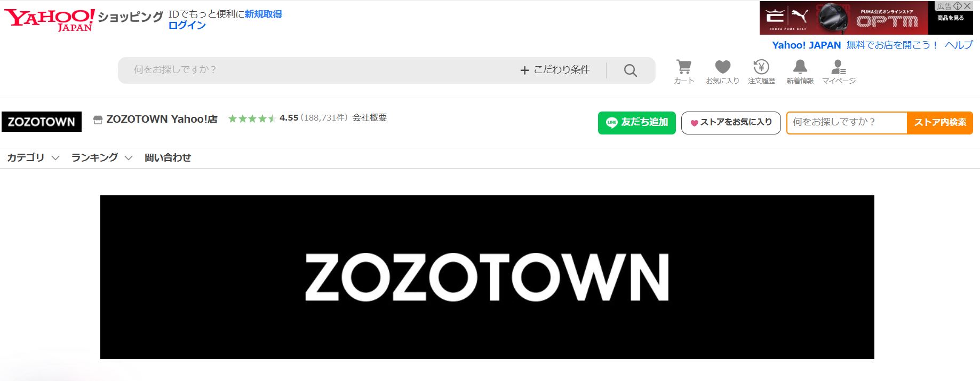
Task: Expand こだわり条件 search conditions
Action: tap(555, 70)
